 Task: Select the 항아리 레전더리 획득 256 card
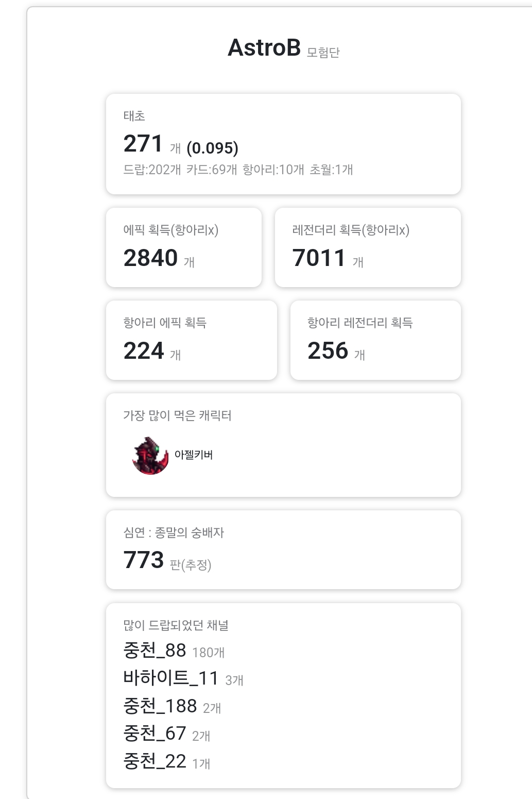[x=375, y=340]
